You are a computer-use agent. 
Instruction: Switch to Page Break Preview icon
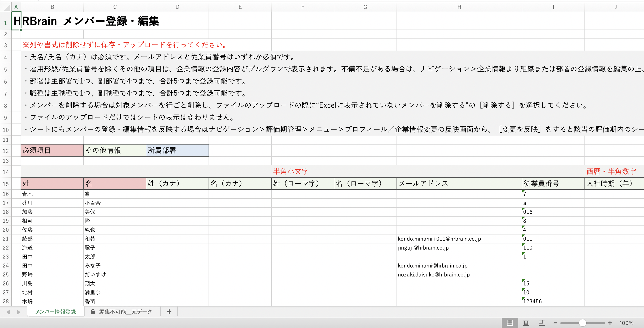pos(542,323)
